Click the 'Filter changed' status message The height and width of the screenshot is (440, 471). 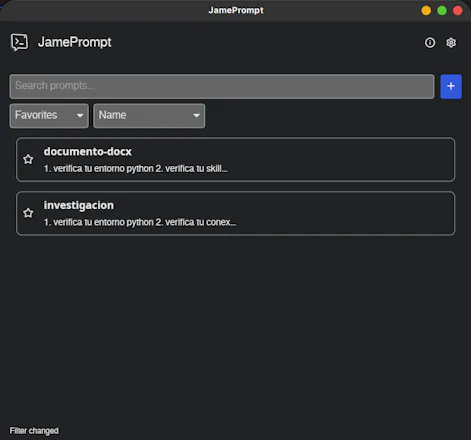point(34,431)
